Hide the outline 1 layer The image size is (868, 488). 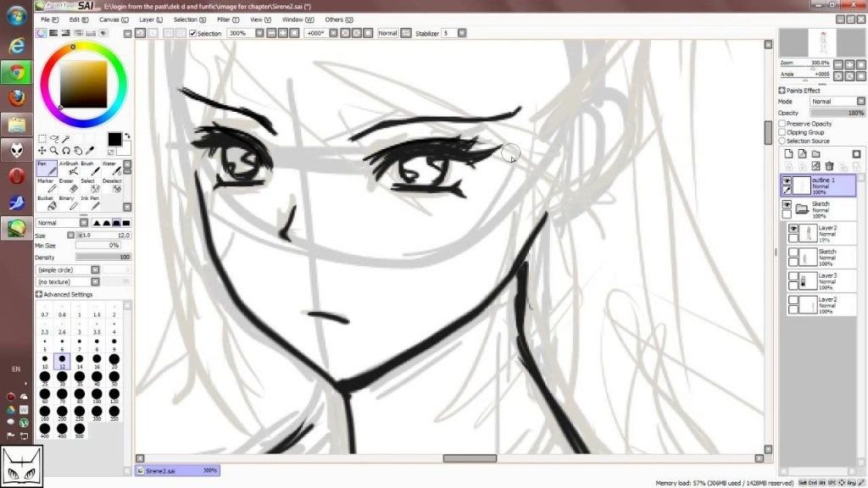pyautogui.click(x=787, y=180)
